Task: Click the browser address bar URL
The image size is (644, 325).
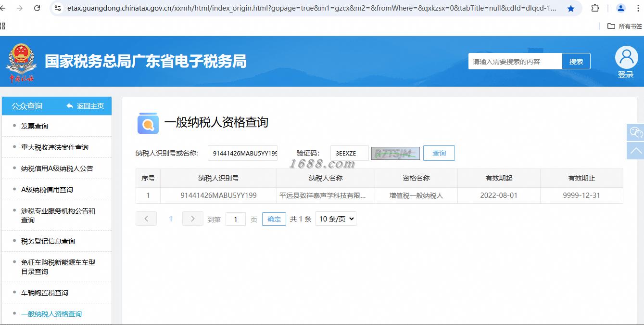Action: pyautogui.click(x=311, y=8)
